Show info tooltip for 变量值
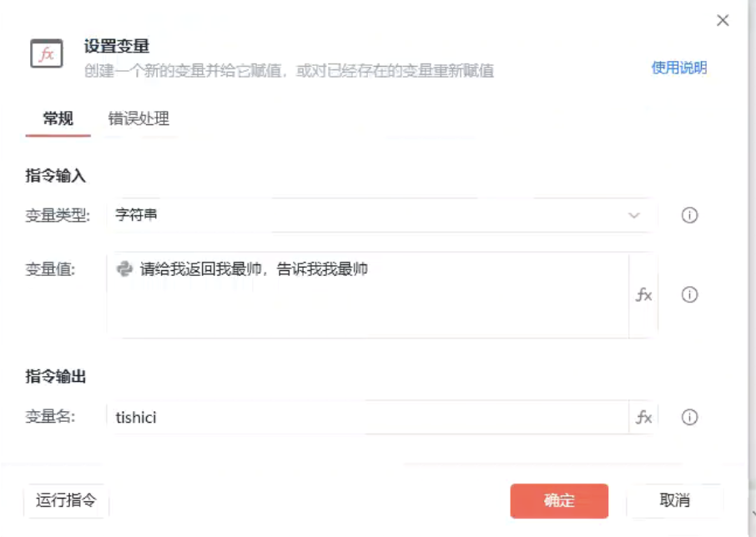756x537 pixels. (x=689, y=295)
